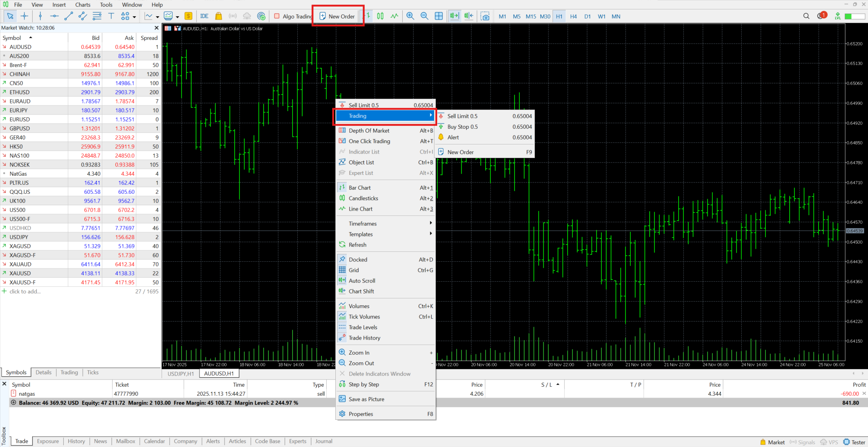This screenshot has width=868, height=447.
Task: Select the text label tool
Action: coord(111,16)
